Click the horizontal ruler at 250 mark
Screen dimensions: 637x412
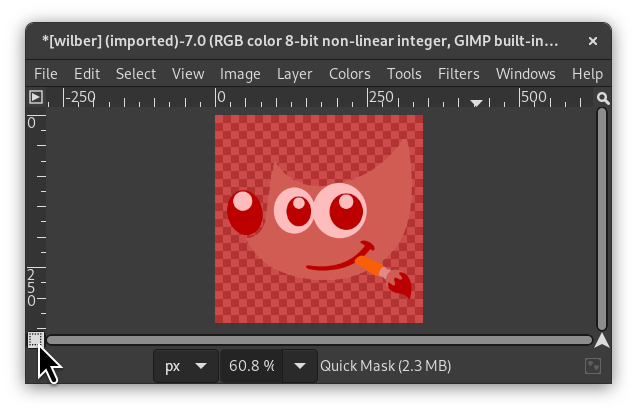click(370, 97)
